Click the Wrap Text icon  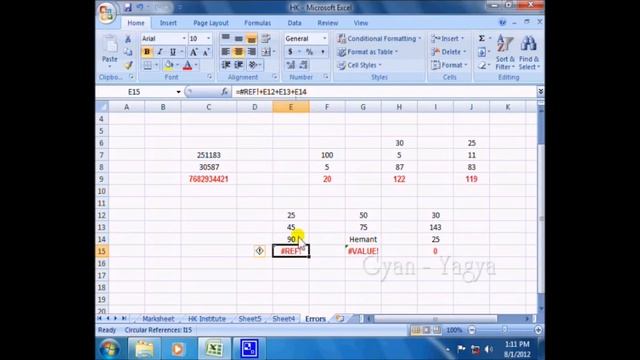266,39
